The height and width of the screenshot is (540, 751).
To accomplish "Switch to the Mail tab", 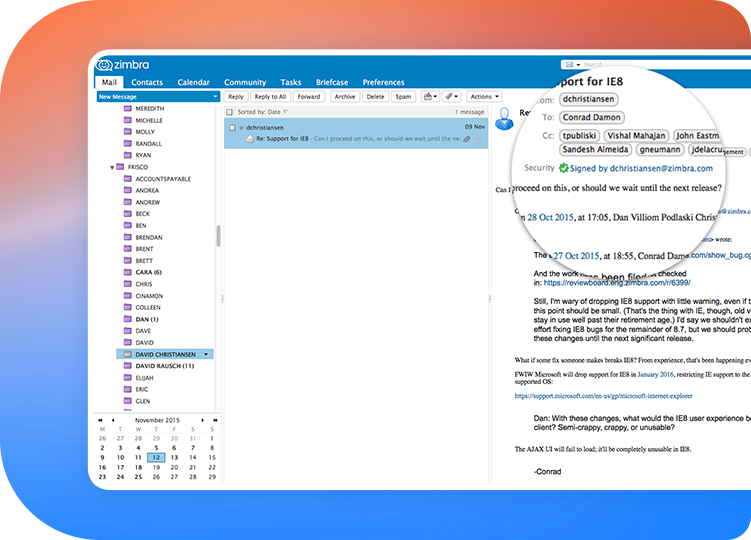I will pyautogui.click(x=109, y=82).
